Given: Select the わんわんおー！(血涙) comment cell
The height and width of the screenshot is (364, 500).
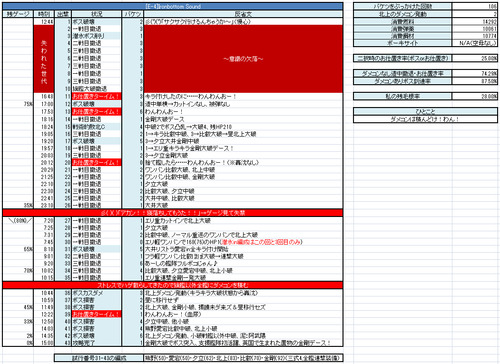Looking at the screenshot, I should [x=243, y=314].
